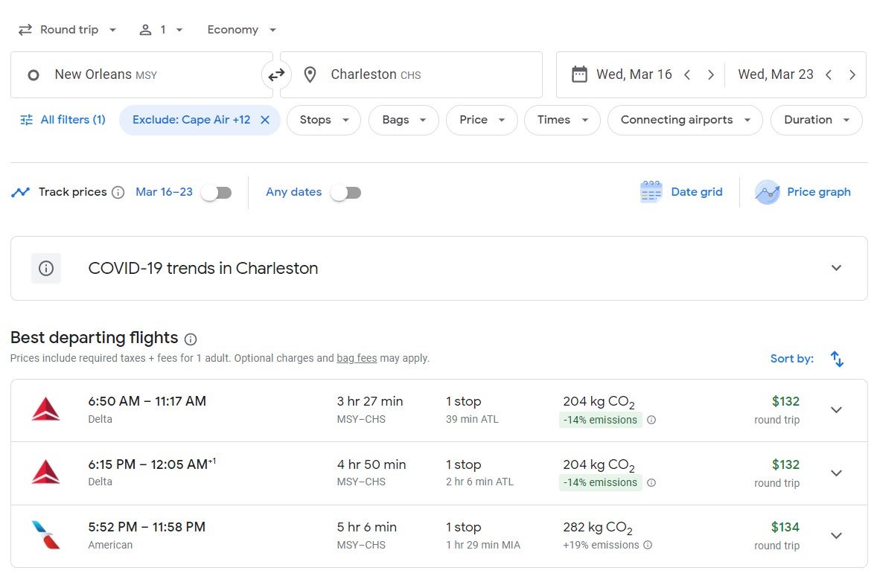
Task: Advance the return date with the forward arrow
Action: point(853,74)
